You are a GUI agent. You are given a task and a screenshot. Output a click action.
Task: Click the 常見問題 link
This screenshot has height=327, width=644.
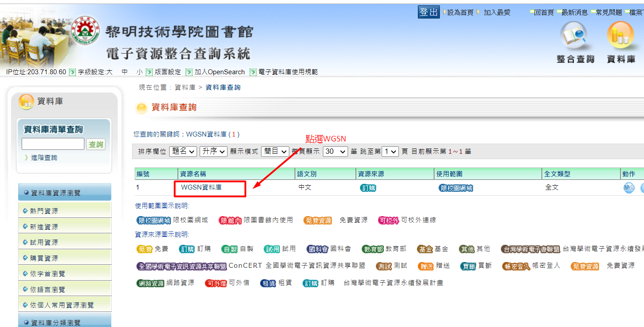tap(609, 12)
